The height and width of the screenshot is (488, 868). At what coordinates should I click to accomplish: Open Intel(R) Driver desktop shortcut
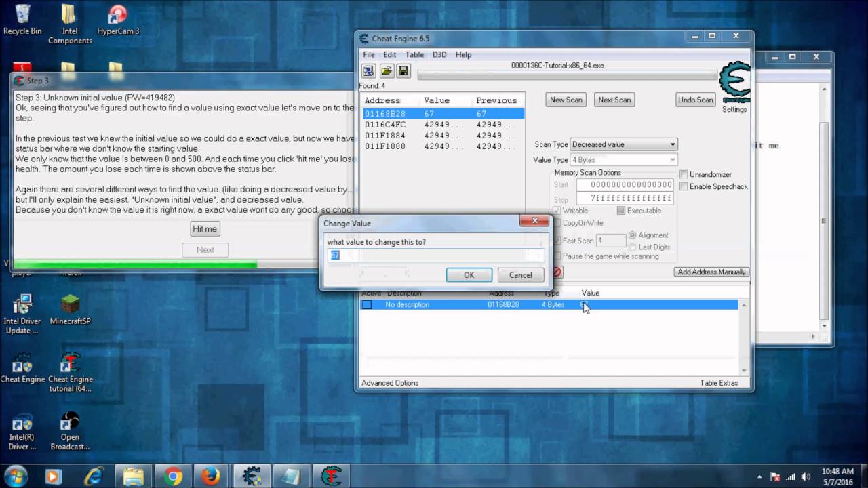click(x=22, y=431)
